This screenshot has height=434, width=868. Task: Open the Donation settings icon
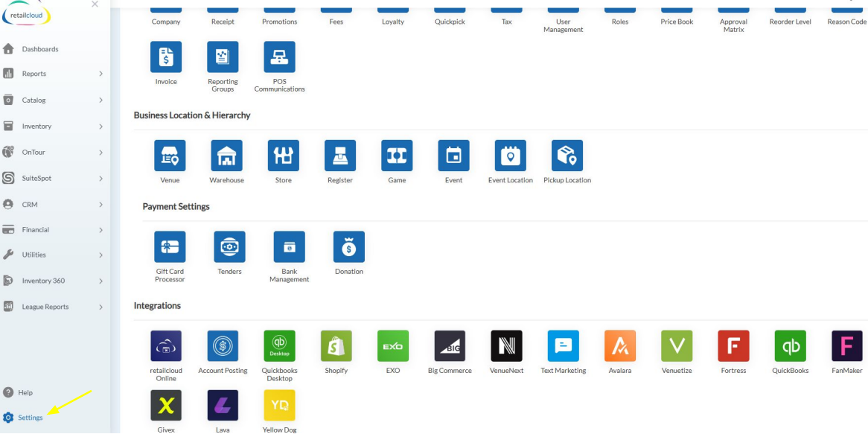click(x=348, y=247)
